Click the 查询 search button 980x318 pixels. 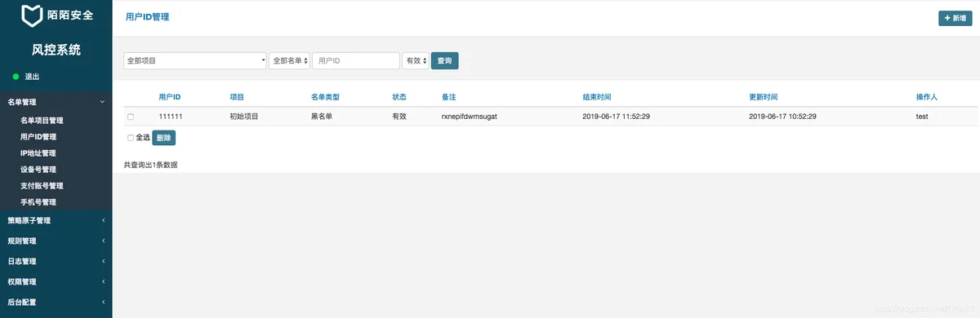tap(444, 60)
